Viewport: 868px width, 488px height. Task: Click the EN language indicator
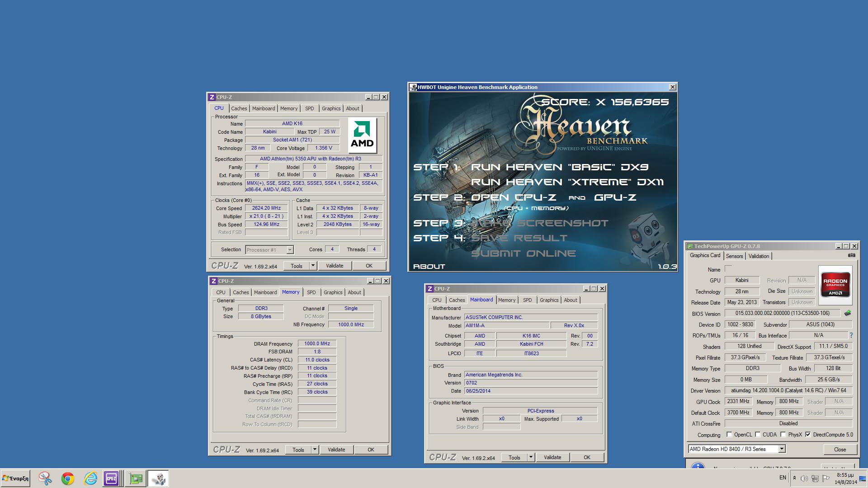coord(783,478)
